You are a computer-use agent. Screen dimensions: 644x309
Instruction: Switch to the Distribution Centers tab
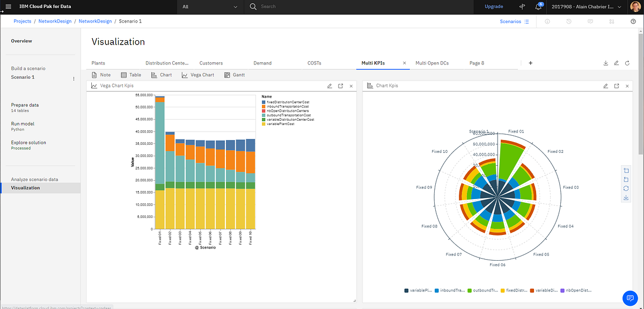point(167,63)
